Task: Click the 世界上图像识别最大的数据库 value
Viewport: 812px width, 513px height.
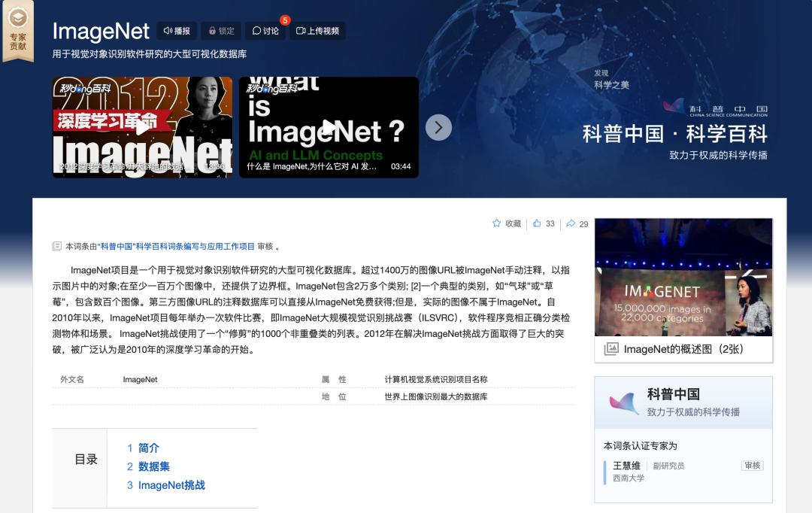Action: click(436, 397)
